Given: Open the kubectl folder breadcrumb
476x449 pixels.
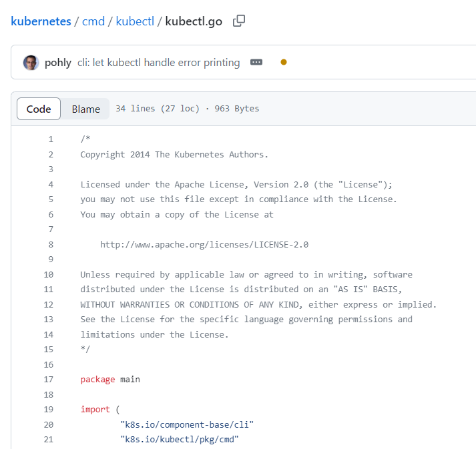Looking at the screenshot, I should tap(135, 21).
